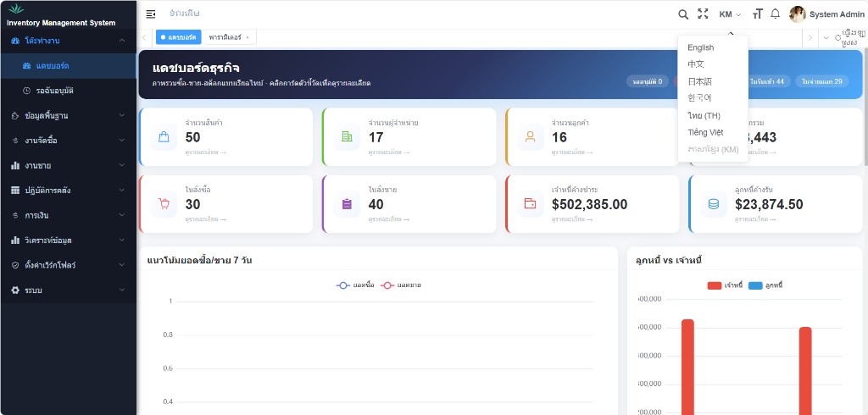Viewport: 868px width, 415px height.
Task: Select 한국어 from the language list
Action: tap(713, 98)
